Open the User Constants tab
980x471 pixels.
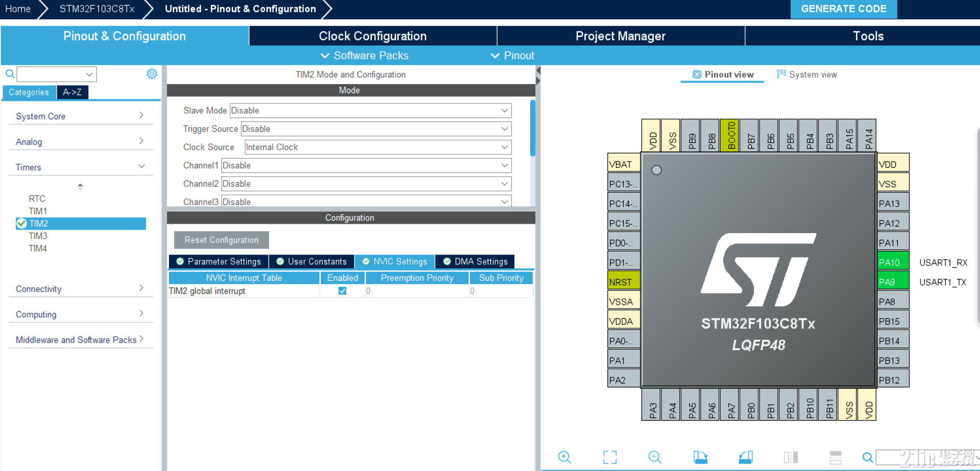[312, 261]
